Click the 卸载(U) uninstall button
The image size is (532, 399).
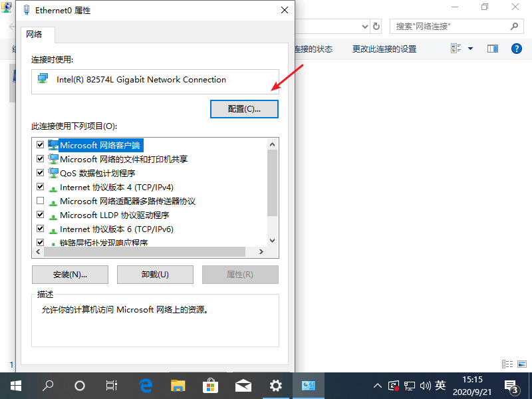155,275
